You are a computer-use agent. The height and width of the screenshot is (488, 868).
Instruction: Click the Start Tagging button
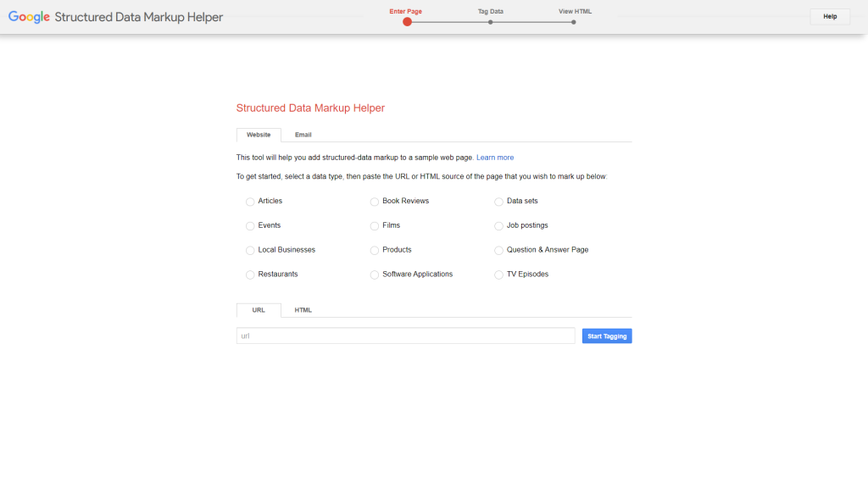[x=607, y=335]
